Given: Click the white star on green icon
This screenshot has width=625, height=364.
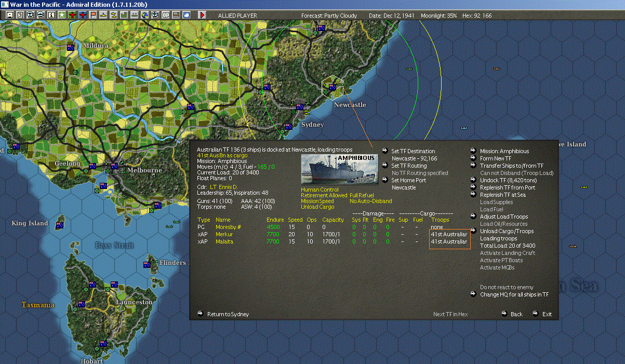Looking at the screenshot, I should tap(62, 15).
